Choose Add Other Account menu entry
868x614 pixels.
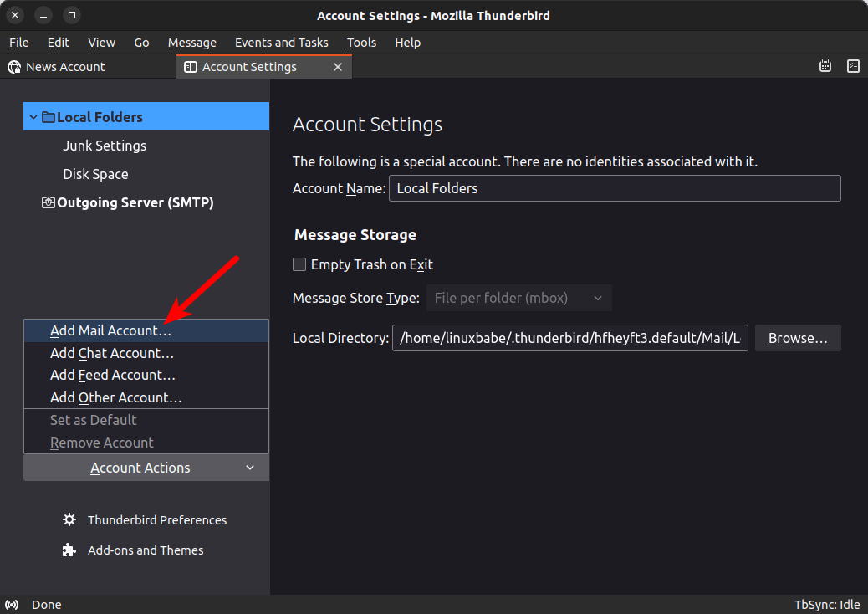(146, 397)
